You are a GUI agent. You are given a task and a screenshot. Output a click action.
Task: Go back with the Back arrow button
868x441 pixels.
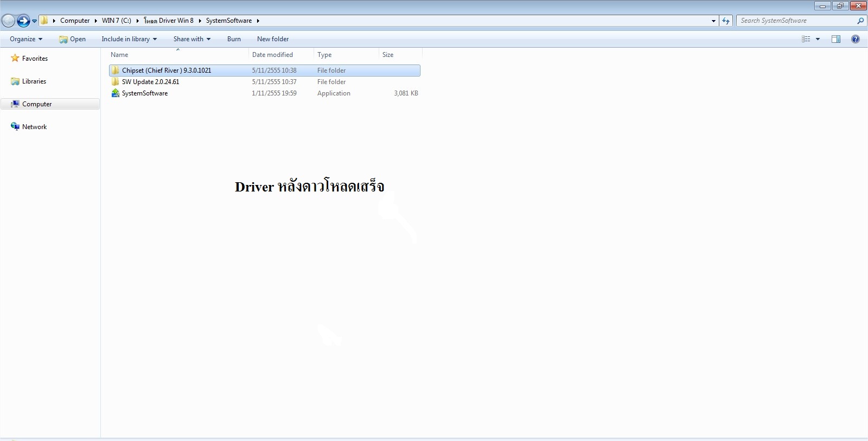8,21
